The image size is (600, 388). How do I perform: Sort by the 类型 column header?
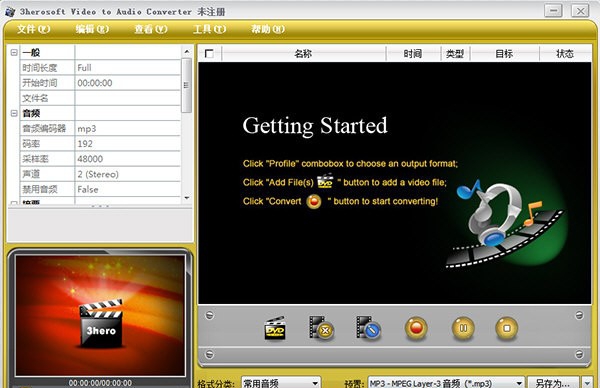point(455,54)
